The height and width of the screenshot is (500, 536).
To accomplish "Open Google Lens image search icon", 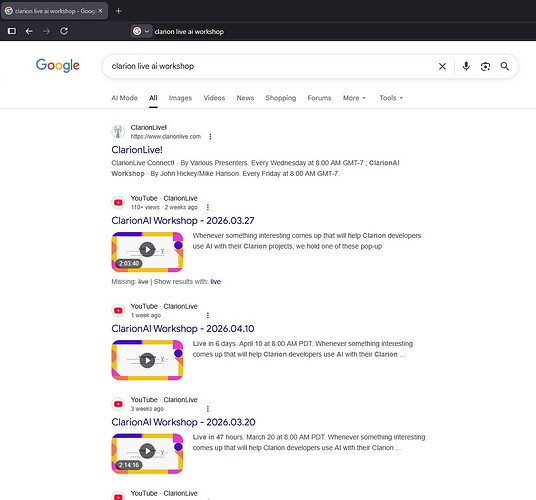I will tap(485, 66).
